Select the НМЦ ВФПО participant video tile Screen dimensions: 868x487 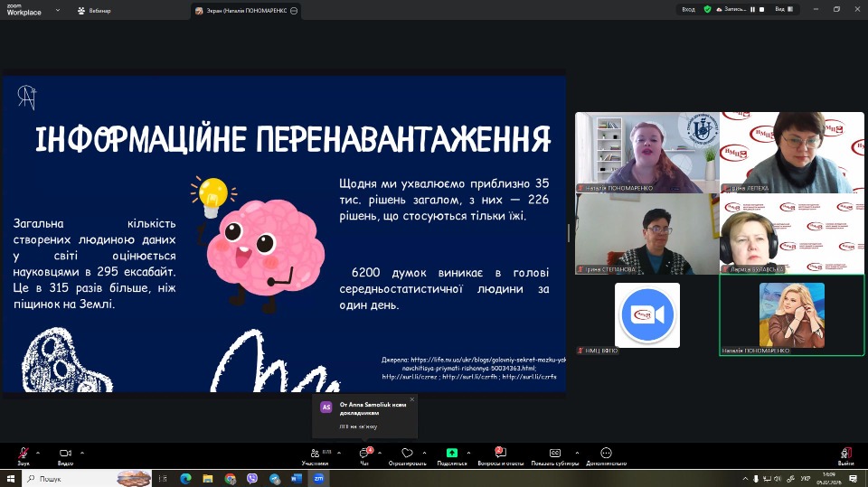tap(647, 314)
